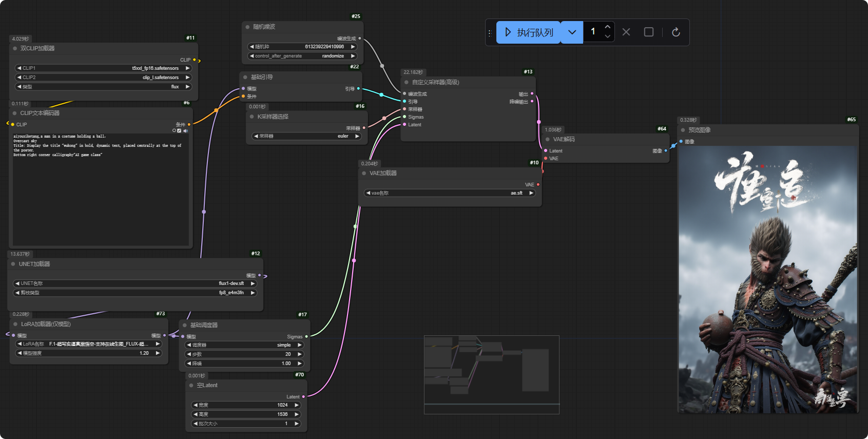Screen dimensions: 868x439
Task: Open the control_after_generate randomize selector
Action: 302,56
